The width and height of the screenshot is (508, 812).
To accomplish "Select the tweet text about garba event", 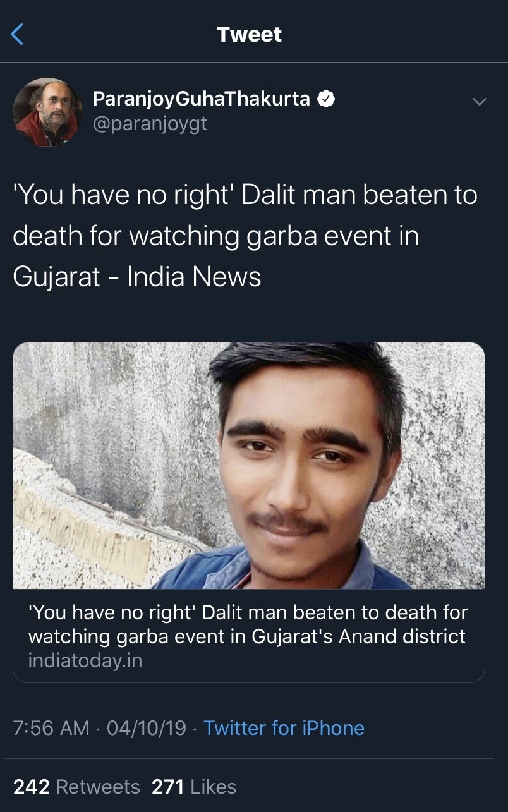I will (x=245, y=236).
